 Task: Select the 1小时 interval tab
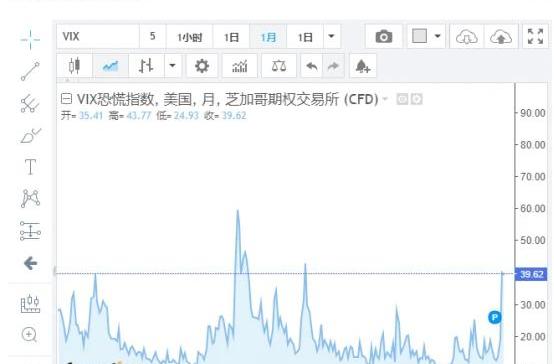coord(189,36)
